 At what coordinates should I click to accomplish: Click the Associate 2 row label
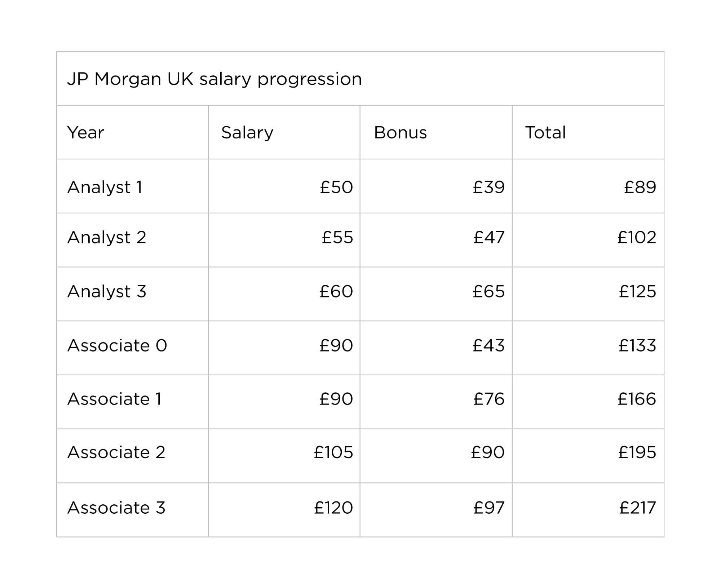116,452
